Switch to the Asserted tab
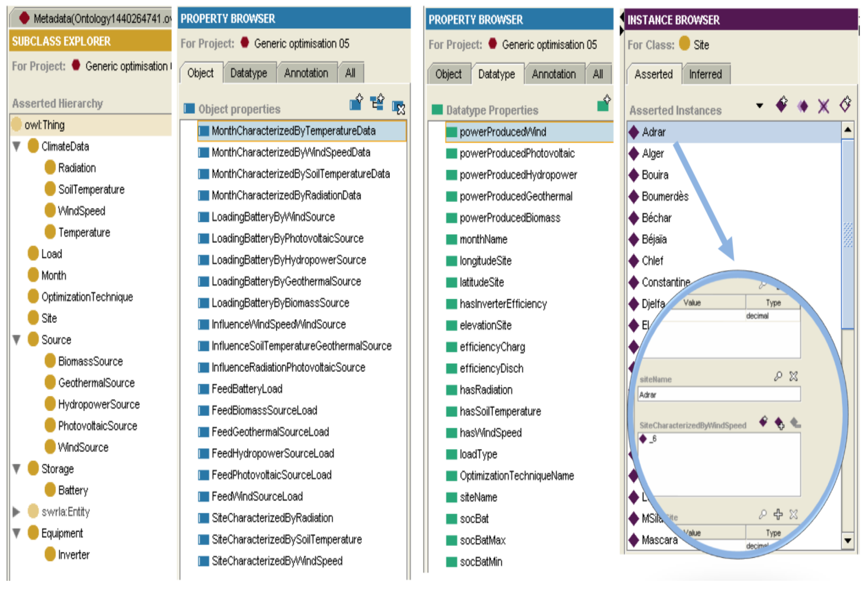 [653, 74]
